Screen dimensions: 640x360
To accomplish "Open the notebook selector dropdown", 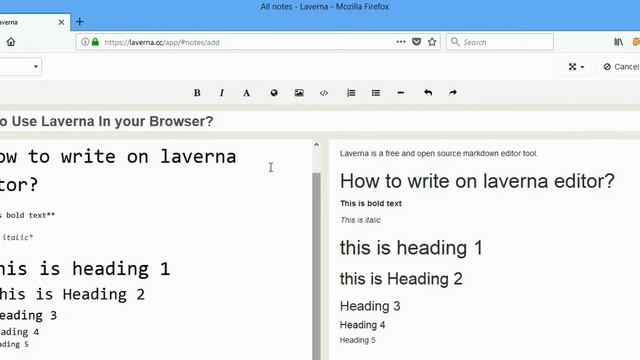I will point(20,67).
